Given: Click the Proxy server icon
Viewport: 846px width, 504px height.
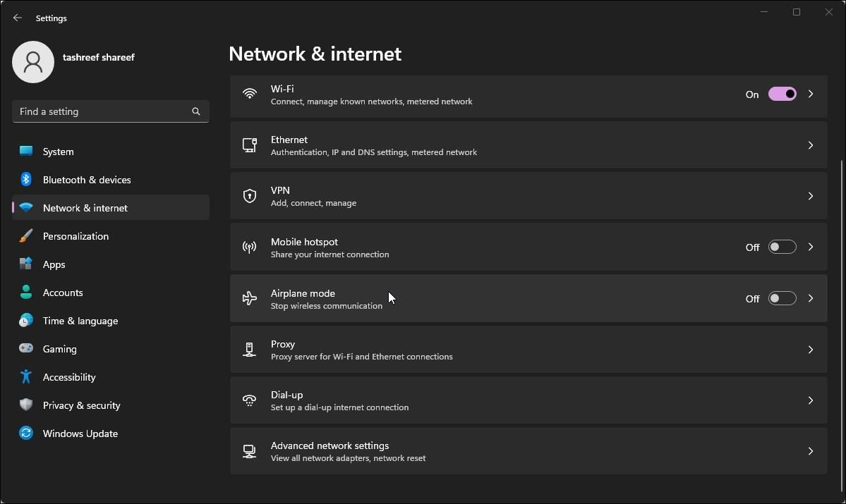Looking at the screenshot, I should [x=249, y=350].
